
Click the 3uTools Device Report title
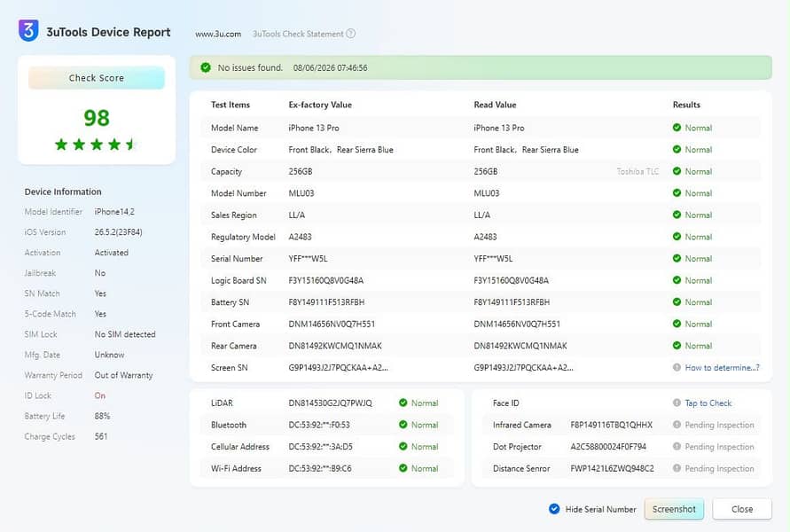coord(108,32)
